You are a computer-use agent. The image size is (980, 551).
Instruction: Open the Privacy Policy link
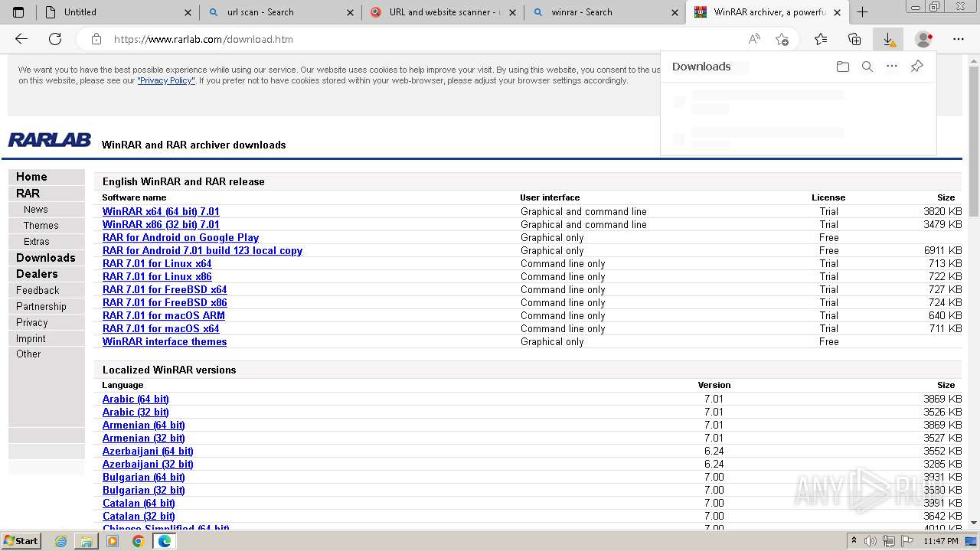point(166,81)
